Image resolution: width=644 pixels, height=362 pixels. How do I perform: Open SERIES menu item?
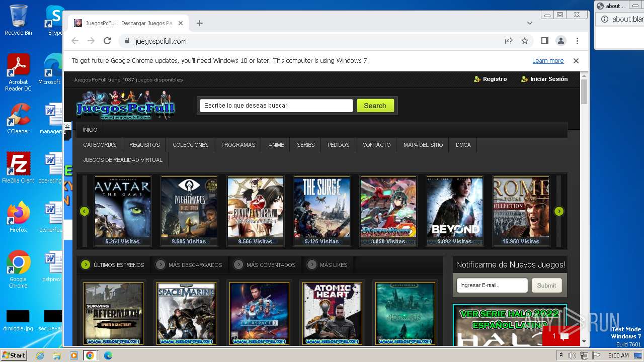click(305, 145)
